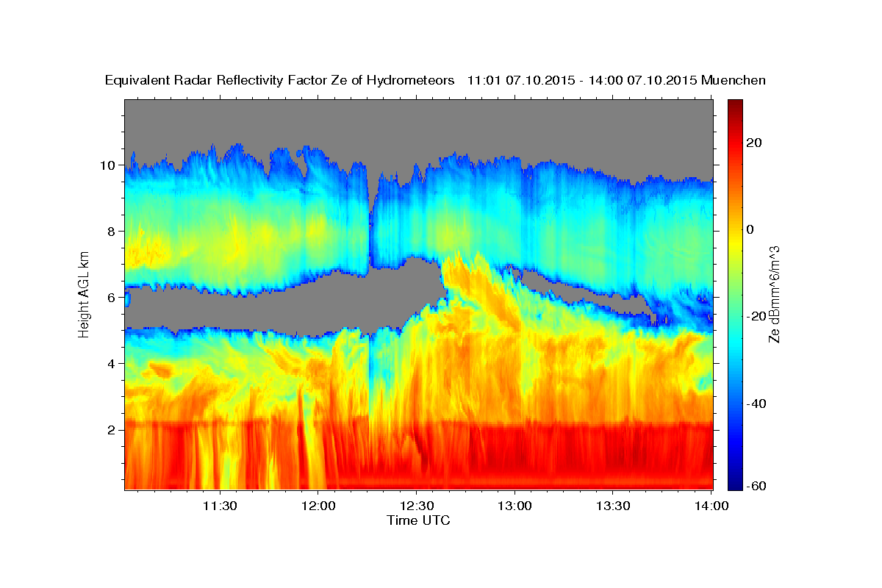Pick the dark blue bottom of the colorbar
The image size is (882, 588).
coord(735,484)
